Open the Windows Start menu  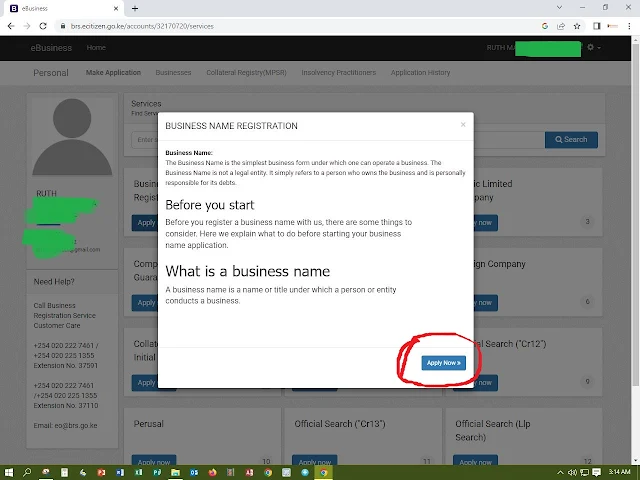[8, 473]
